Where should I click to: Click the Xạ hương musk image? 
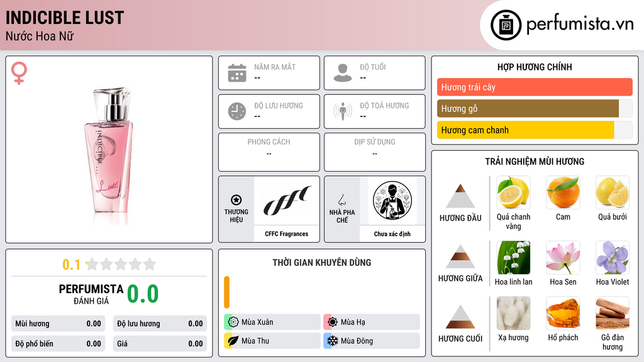point(513,314)
